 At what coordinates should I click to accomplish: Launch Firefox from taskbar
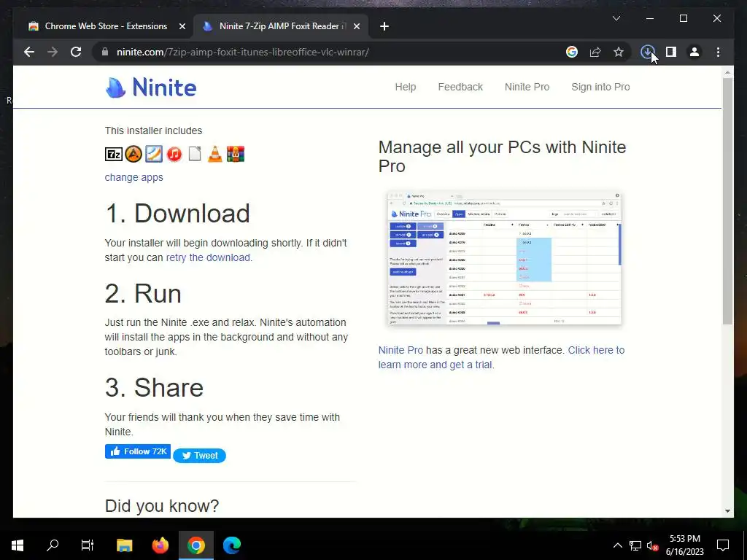point(160,545)
